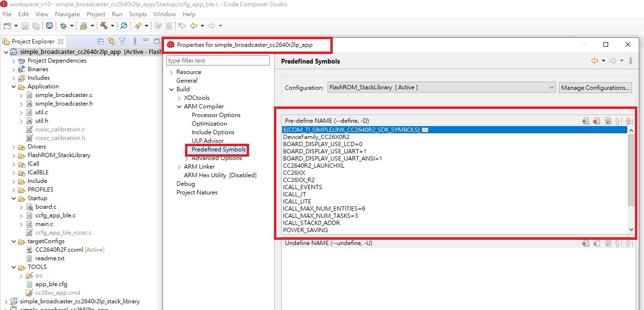This screenshot has width=644, height=310.
Task: Open dropdown arrow next to Build hammer
Action: point(113,26)
